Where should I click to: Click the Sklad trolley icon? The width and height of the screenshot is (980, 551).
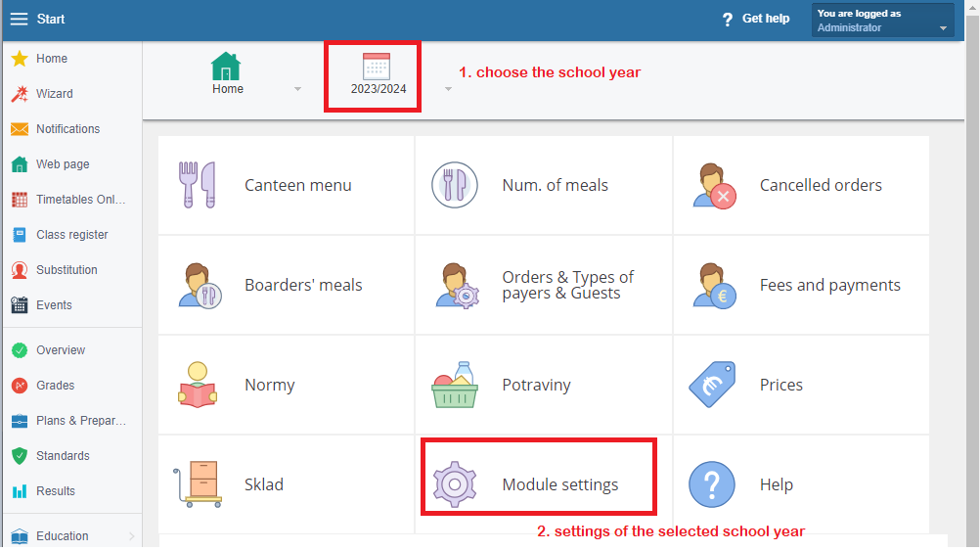point(198,484)
